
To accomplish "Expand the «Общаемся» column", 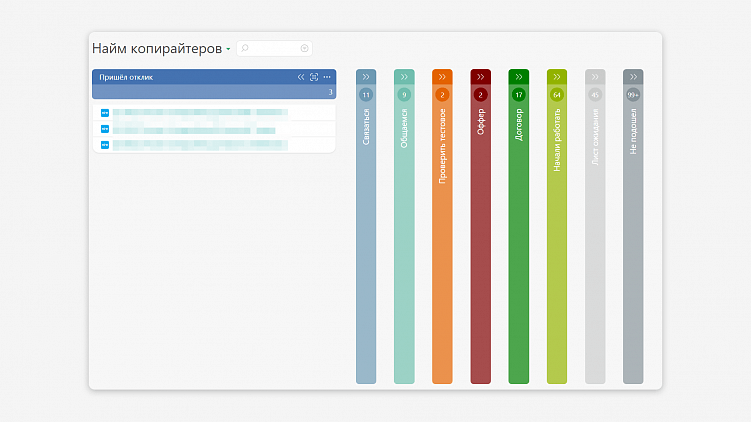I will point(404,76).
